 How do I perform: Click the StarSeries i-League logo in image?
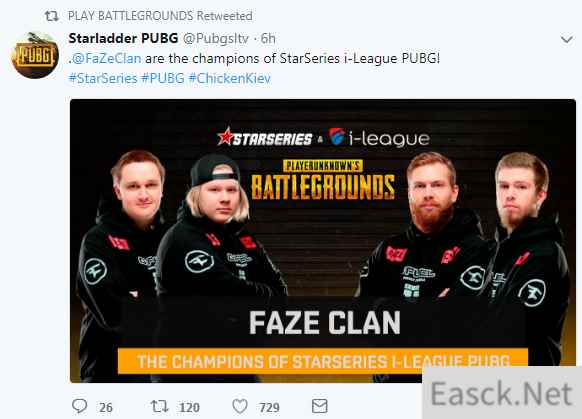click(x=324, y=138)
